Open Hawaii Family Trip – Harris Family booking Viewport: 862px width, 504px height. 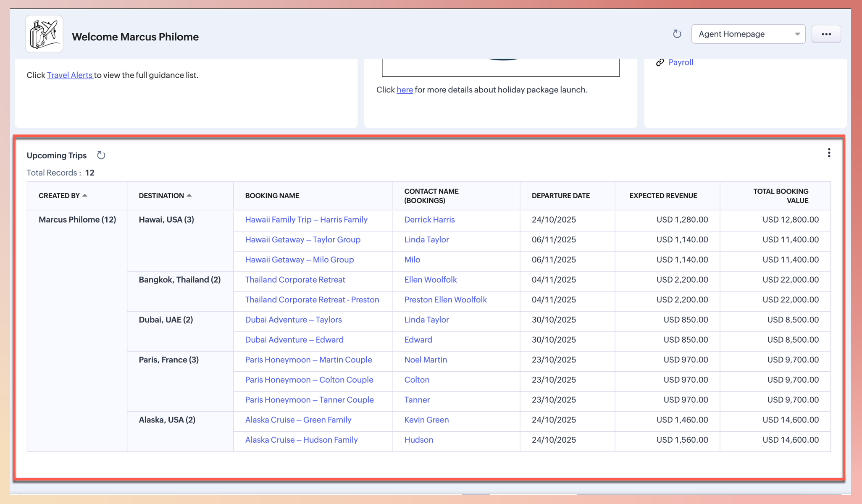(306, 220)
